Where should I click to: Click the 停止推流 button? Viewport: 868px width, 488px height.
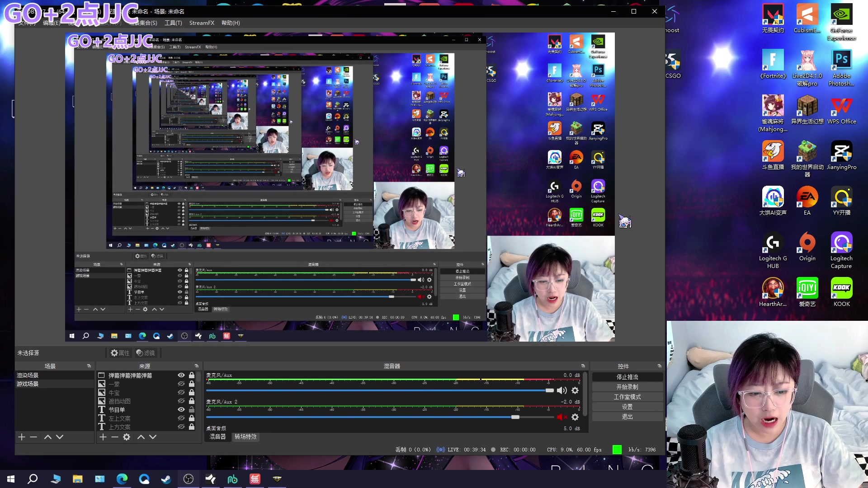627,377
